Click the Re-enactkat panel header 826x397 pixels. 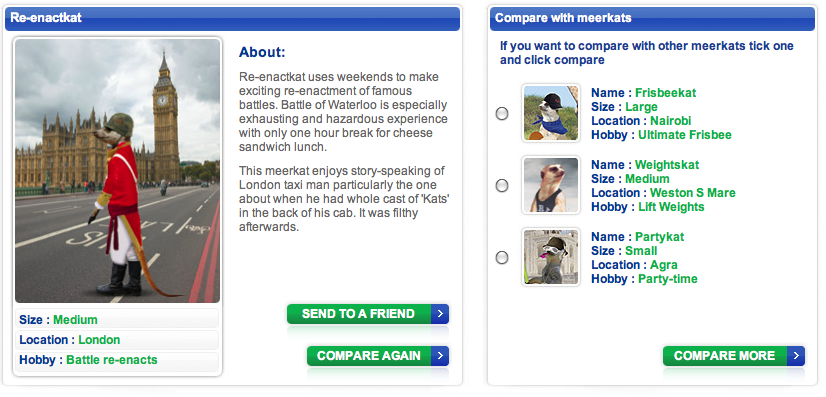tap(232, 18)
